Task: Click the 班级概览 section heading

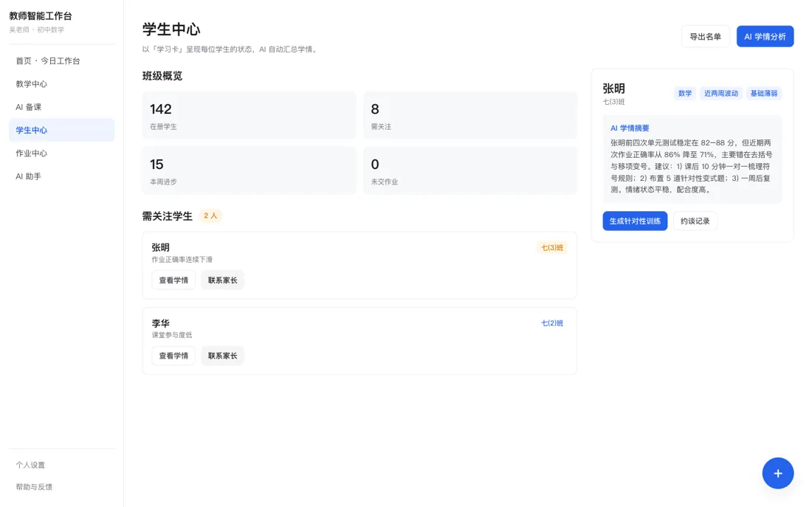Action: point(162,76)
